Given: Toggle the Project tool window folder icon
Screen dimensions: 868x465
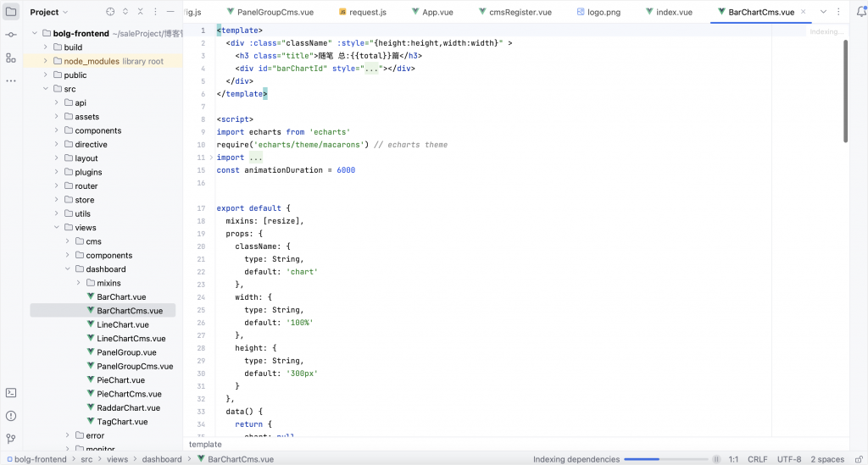Looking at the screenshot, I should [x=11, y=12].
